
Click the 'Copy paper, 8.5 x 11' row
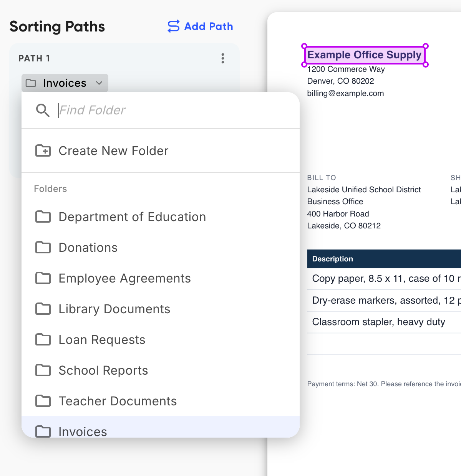pyautogui.click(x=384, y=279)
